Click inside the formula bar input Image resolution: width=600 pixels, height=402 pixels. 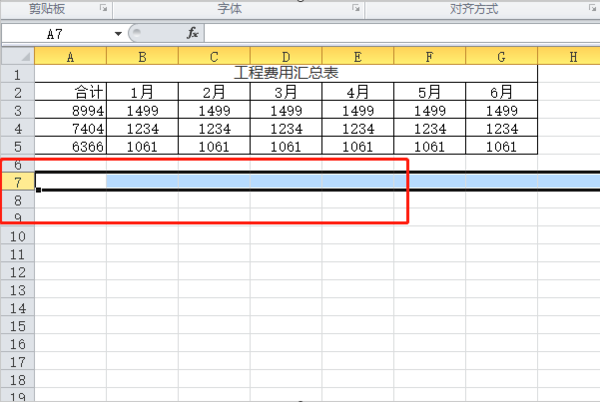click(x=400, y=33)
